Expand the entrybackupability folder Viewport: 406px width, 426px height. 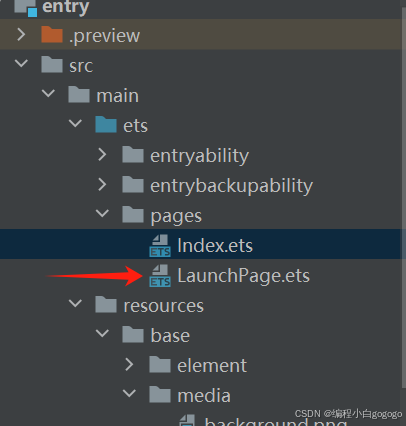click(x=102, y=185)
